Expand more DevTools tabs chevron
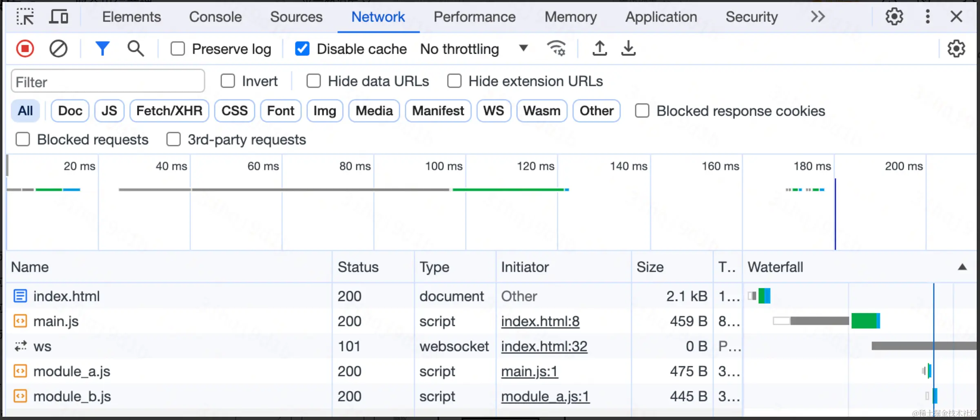 pos(818,17)
